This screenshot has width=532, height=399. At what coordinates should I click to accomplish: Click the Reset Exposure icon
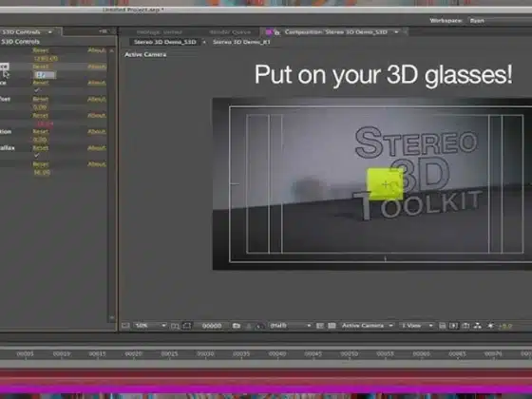click(x=490, y=326)
